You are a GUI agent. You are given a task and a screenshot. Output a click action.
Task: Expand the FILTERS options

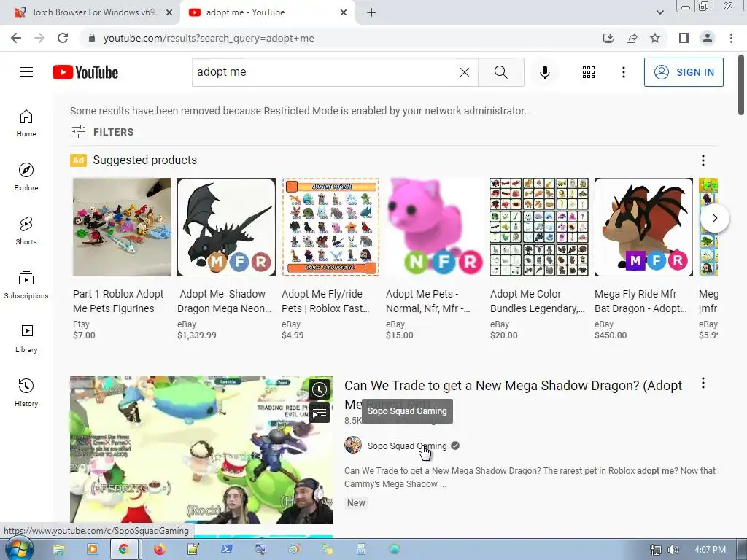click(102, 132)
